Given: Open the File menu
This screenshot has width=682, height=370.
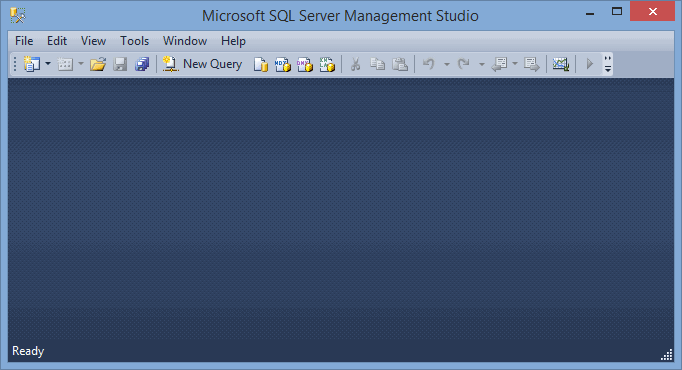Looking at the screenshot, I should click(x=24, y=41).
